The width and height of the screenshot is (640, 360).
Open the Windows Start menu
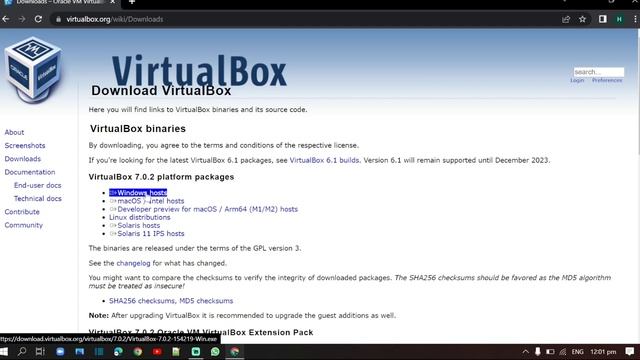4,351
